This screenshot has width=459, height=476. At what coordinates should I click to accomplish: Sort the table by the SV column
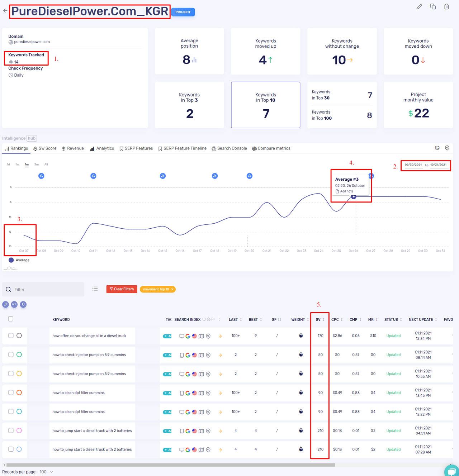320,319
